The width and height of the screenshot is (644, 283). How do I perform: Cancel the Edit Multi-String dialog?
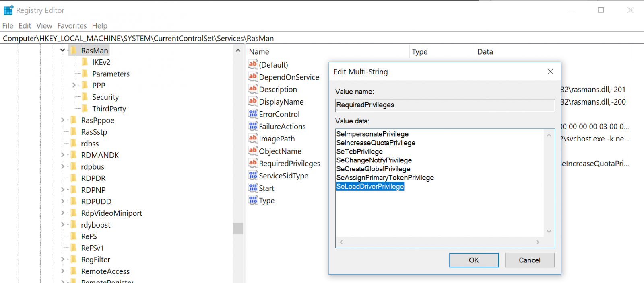tap(529, 260)
